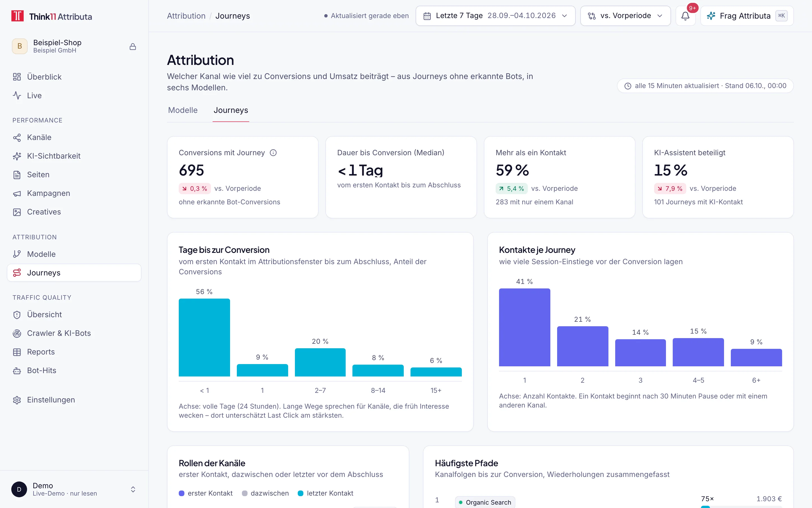Screen dimensions: 812x508
Task: Click the 5,4 % increase badge
Action: (511, 189)
